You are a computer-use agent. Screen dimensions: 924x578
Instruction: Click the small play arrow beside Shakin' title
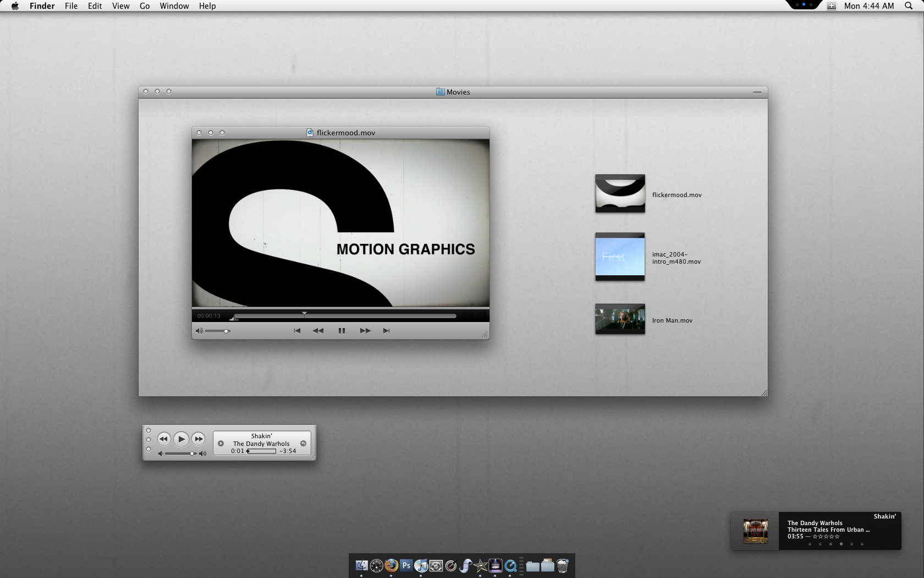(221, 443)
